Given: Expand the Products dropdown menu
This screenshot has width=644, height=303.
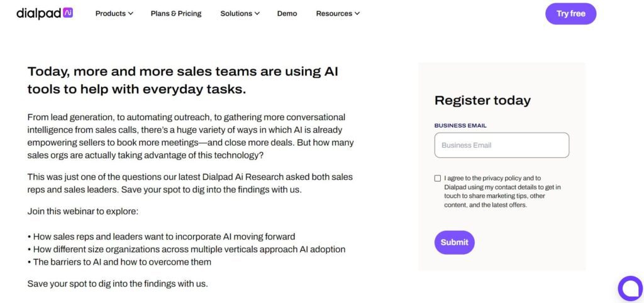Looking at the screenshot, I should (x=114, y=14).
